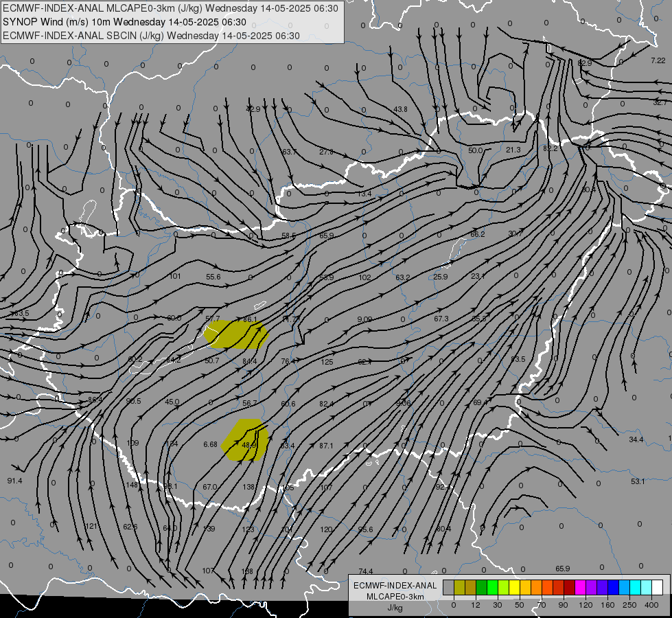The width and height of the screenshot is (672, 618).
Task: Click the map value 55.6
Action: coord(213,277)
